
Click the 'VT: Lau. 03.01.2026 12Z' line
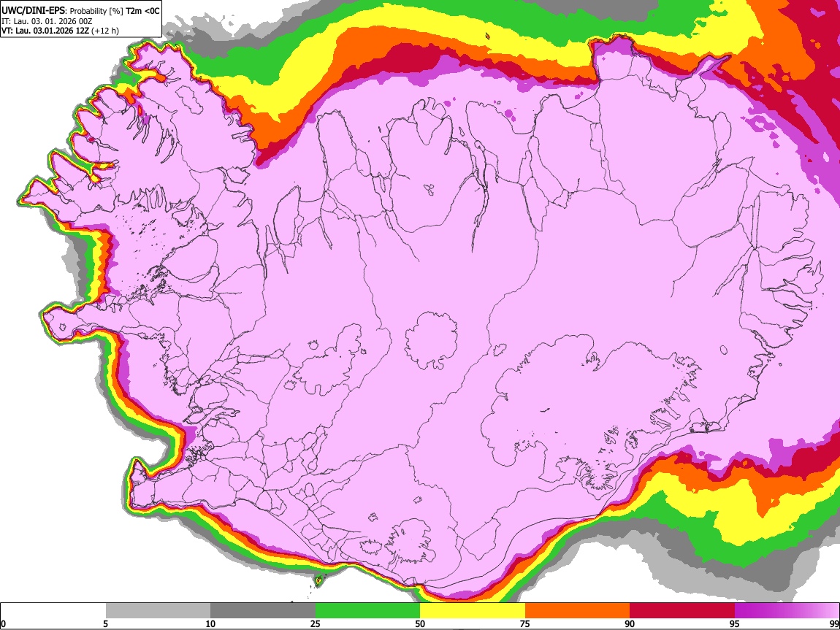45,31
